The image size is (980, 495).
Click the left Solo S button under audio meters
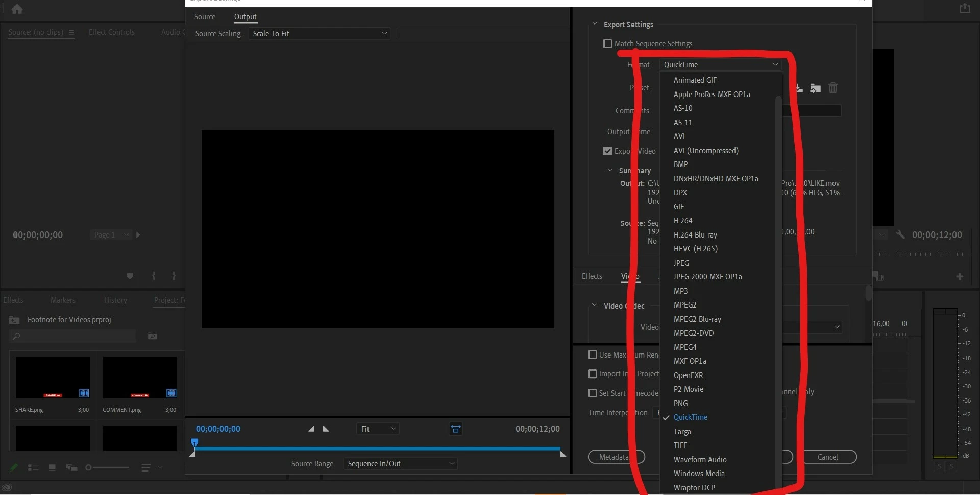coord(939,466)
